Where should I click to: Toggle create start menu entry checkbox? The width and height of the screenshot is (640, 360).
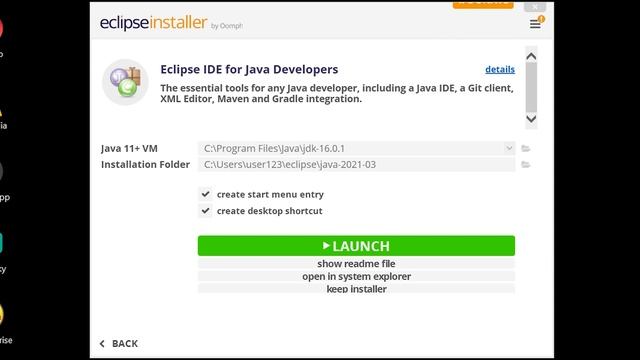[x=205, y=194]
